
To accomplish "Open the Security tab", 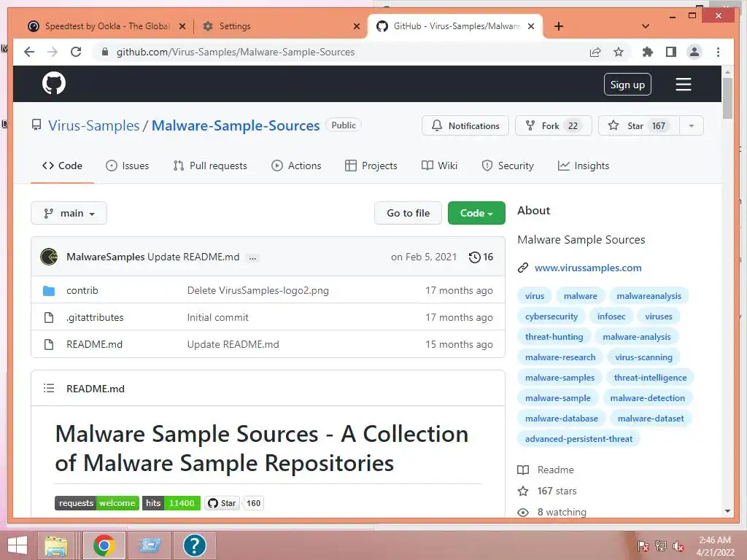I will pos(508,166).
